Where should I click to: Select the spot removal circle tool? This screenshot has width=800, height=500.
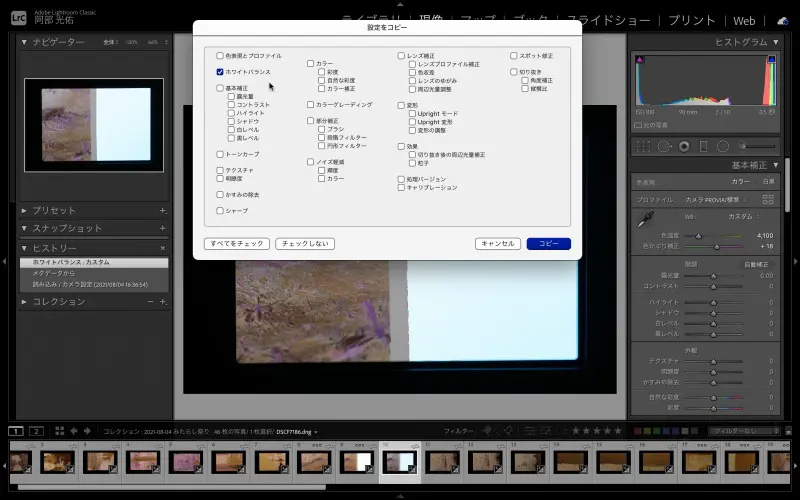pyautogui.click(x=664, y=146)
